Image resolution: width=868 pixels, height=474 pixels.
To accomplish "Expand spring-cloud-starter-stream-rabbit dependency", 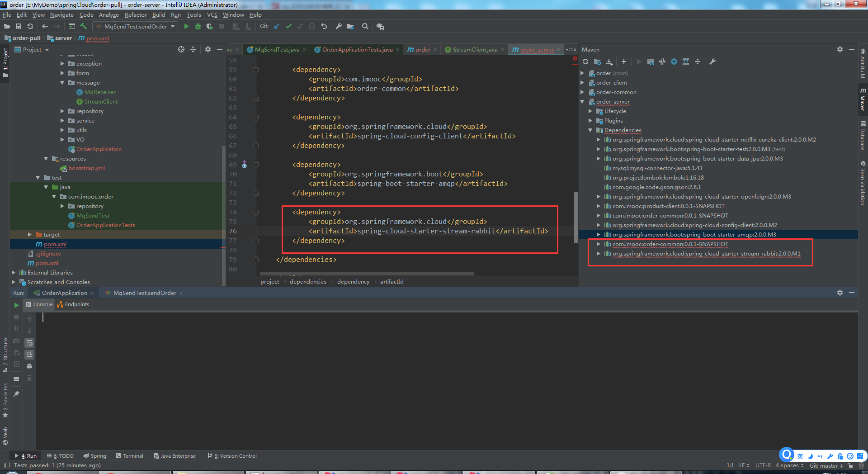I will 599,254.
